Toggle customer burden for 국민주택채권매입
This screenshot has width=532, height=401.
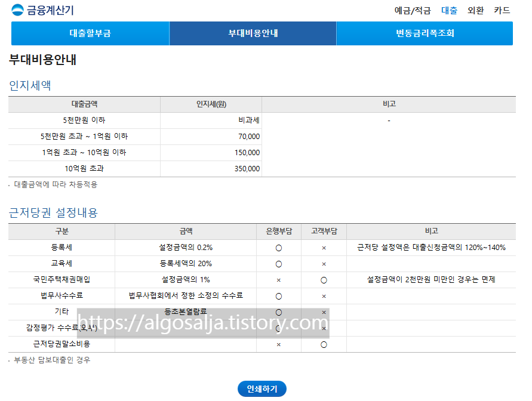click(x=324, y=279)
